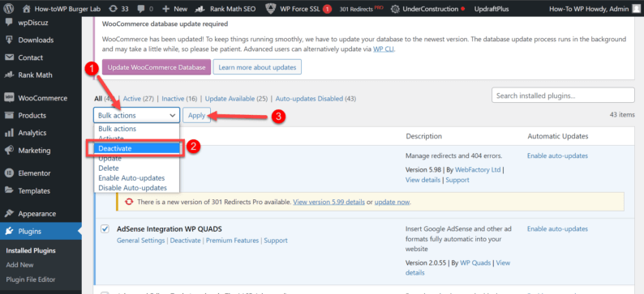
Task: Choose Delete in bulk actions list
Action: click(x=136, y=168)
